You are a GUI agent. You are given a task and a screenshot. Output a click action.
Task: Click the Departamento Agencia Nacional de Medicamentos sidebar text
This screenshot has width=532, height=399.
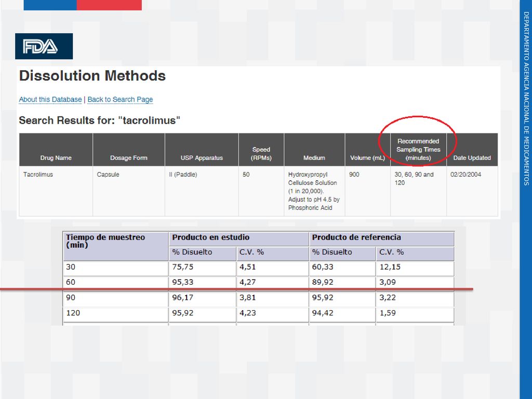click(526, 98)
